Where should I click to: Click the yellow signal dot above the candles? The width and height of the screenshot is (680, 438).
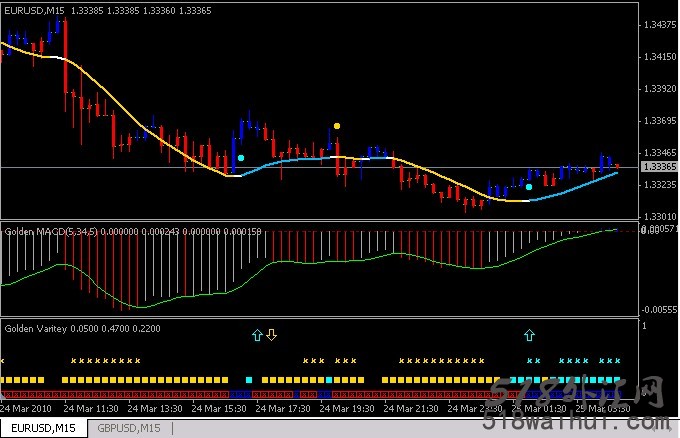pos(337,126)
